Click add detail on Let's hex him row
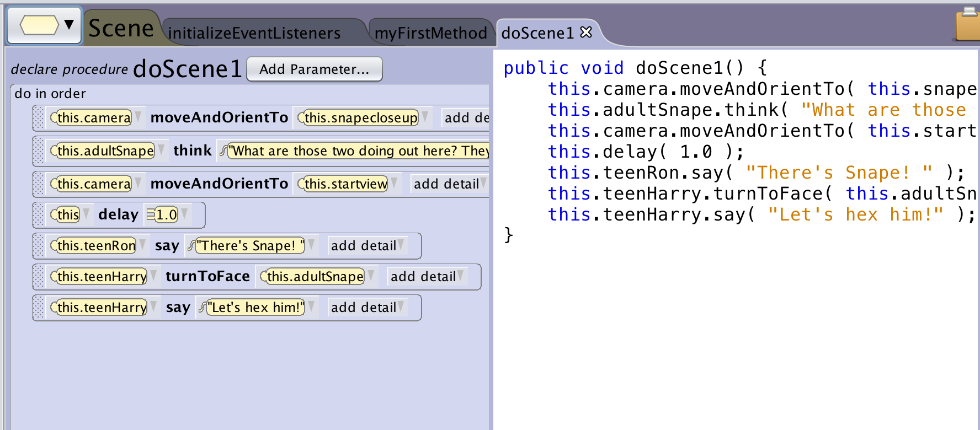This screenshot has width=980, height=430. click(367, 307)
